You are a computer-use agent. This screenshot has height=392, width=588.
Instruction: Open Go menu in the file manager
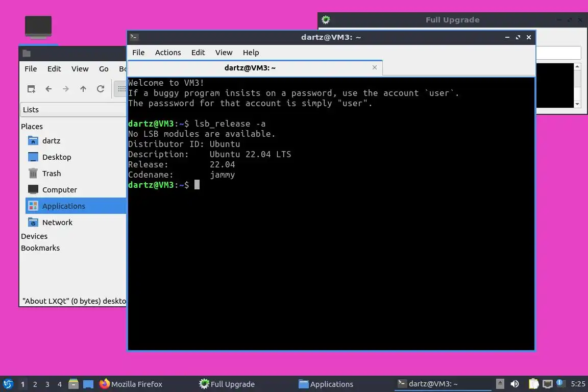click(104, 68)
